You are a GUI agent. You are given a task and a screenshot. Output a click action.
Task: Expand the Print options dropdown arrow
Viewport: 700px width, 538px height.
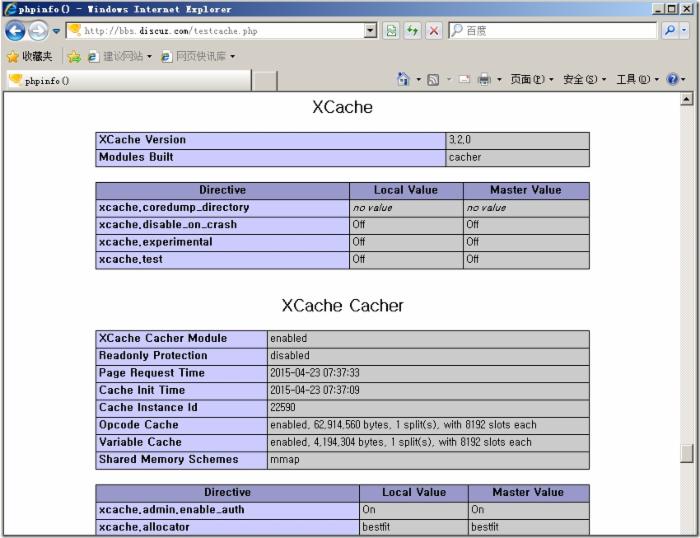499,79
